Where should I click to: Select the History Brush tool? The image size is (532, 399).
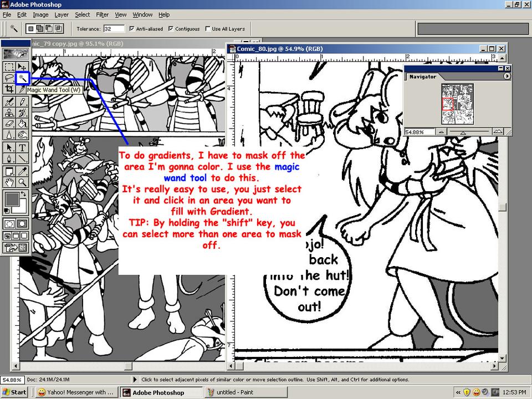[x=22, y=112]
